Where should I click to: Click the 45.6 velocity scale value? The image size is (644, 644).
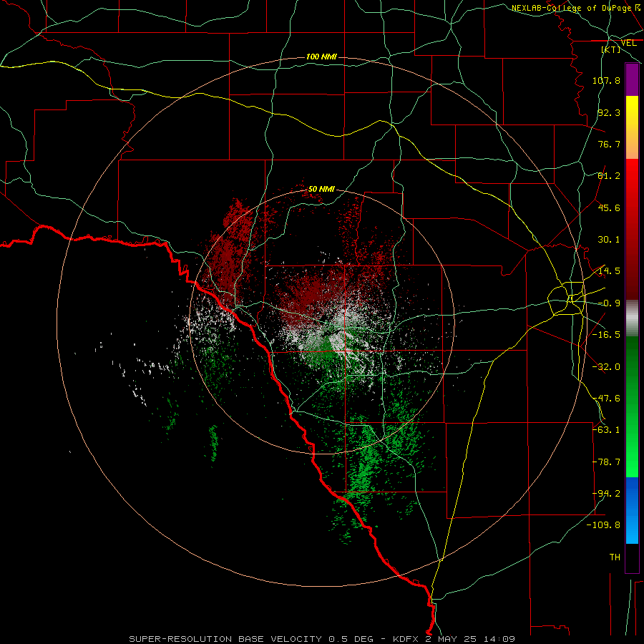pyautogui.click(x=609, y=208)
